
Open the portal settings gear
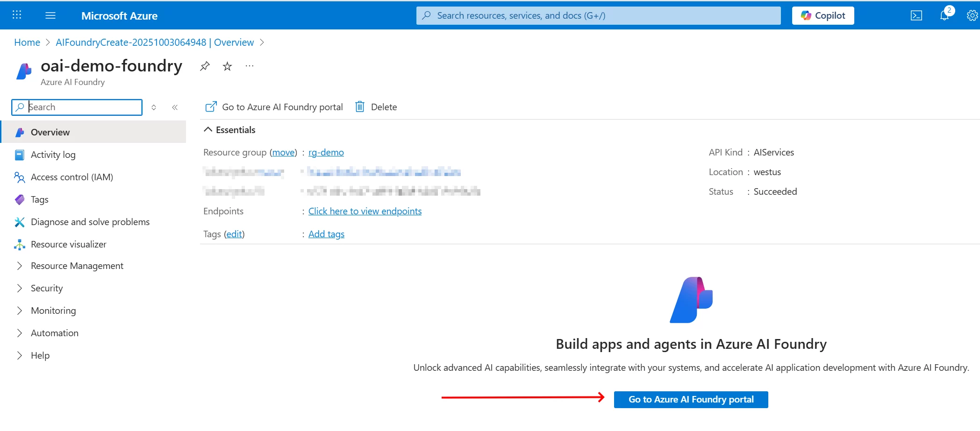point(972,15)
